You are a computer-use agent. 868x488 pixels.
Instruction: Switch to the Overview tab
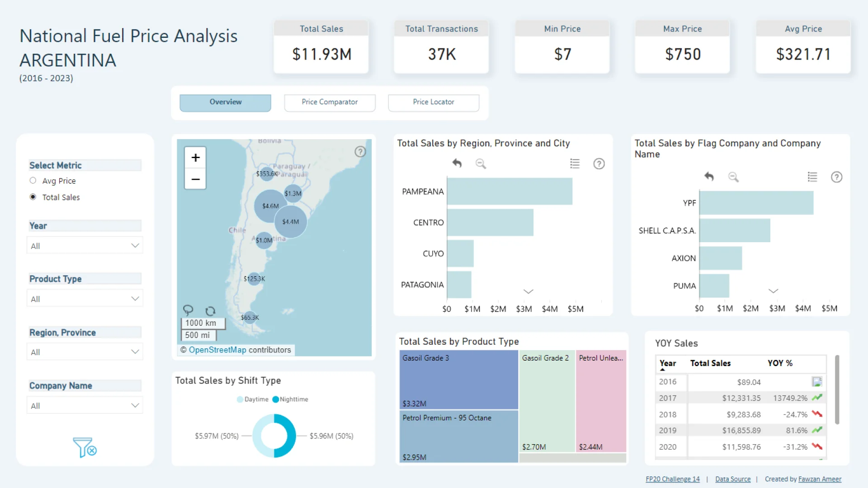click(225, 103)
